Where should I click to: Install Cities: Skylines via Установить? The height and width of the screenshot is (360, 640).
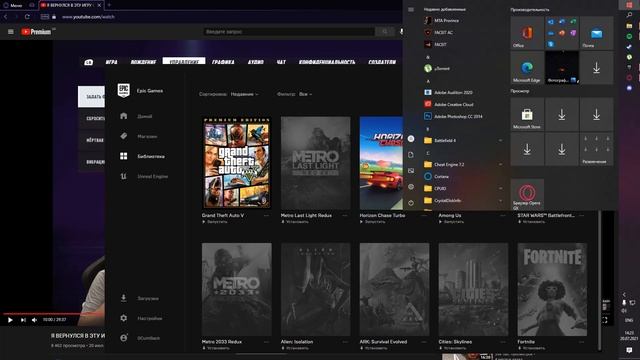[453, 348]
